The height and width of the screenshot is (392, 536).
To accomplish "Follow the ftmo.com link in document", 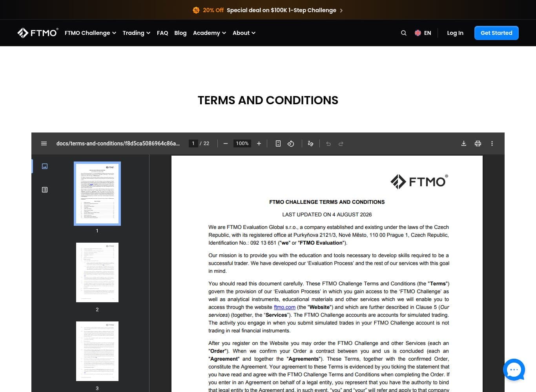I will coord(284,307).
